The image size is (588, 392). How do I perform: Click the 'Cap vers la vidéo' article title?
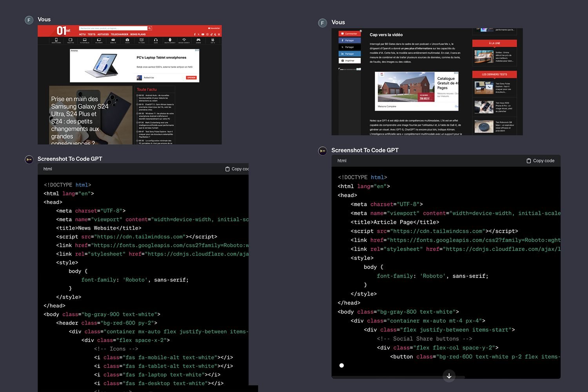(386, 35)
